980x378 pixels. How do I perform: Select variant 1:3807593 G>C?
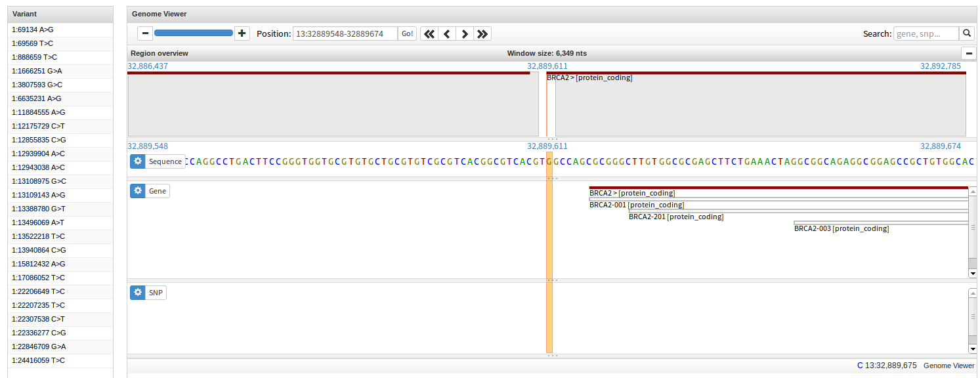coord(60,85)
